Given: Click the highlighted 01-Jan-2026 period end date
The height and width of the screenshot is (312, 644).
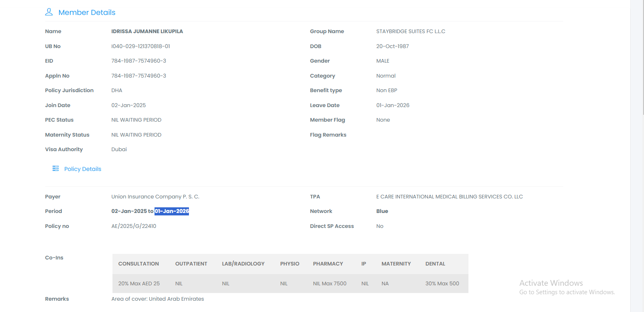Looking at the screenshot, I should [x=172, y=211].
